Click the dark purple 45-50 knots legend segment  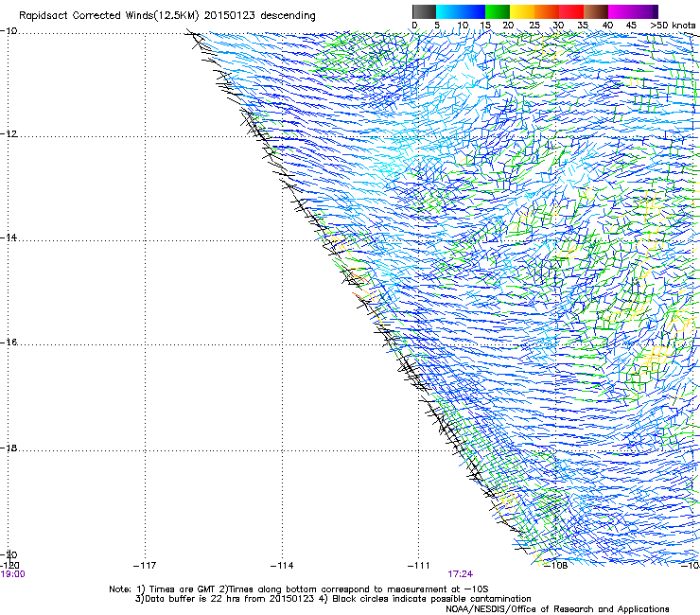click(x=645, y=11)
